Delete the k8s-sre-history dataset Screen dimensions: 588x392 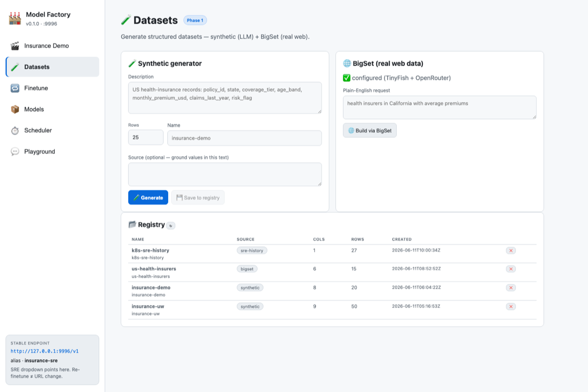pyautogui.click(x=511, y=250)
